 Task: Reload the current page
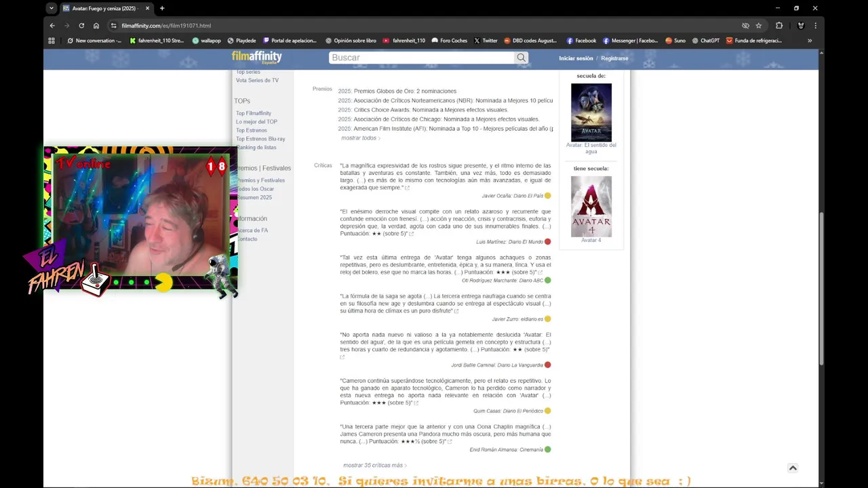point(81,26)
